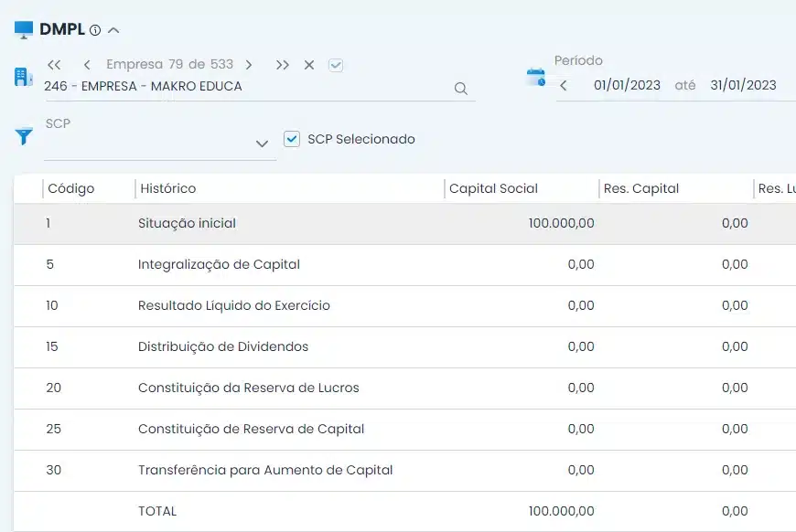Viewport: 796px width, 532px height.
Task: Sort by the Histórico column header
Action: point(168,188)
